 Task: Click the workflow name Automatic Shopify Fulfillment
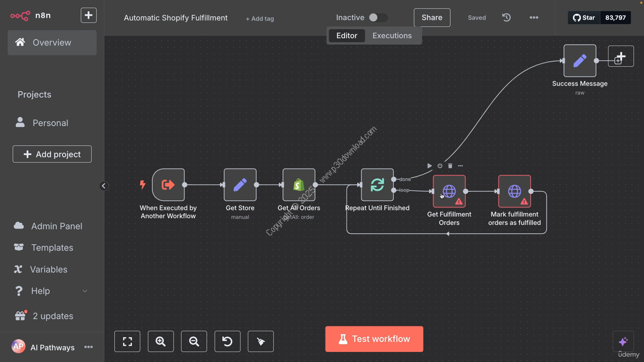176,18
